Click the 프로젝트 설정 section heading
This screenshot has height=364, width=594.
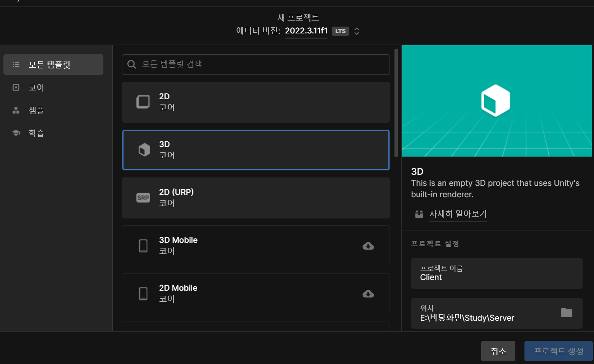pos(435,244)
